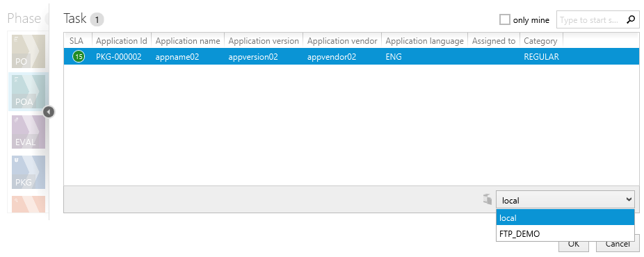Collapse phase panel with round arrow button

[x=49, y=112]
